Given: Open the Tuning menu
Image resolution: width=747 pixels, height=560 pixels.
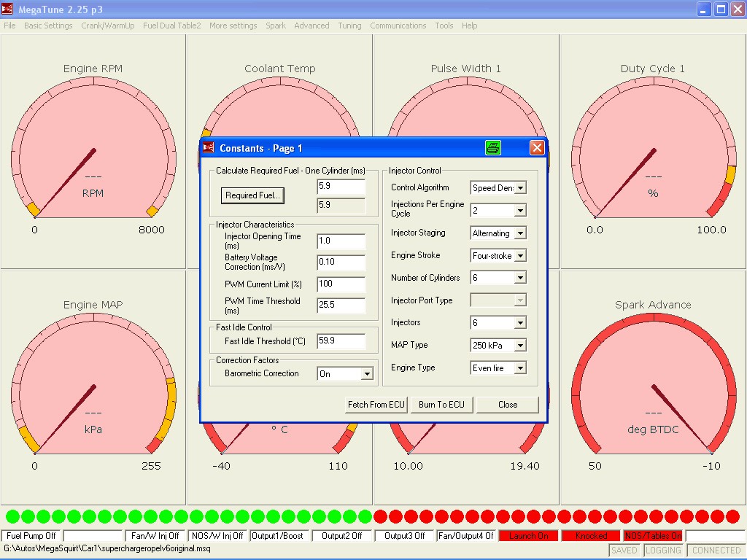Looking at the screenshot, I should [x=349, y=26].
